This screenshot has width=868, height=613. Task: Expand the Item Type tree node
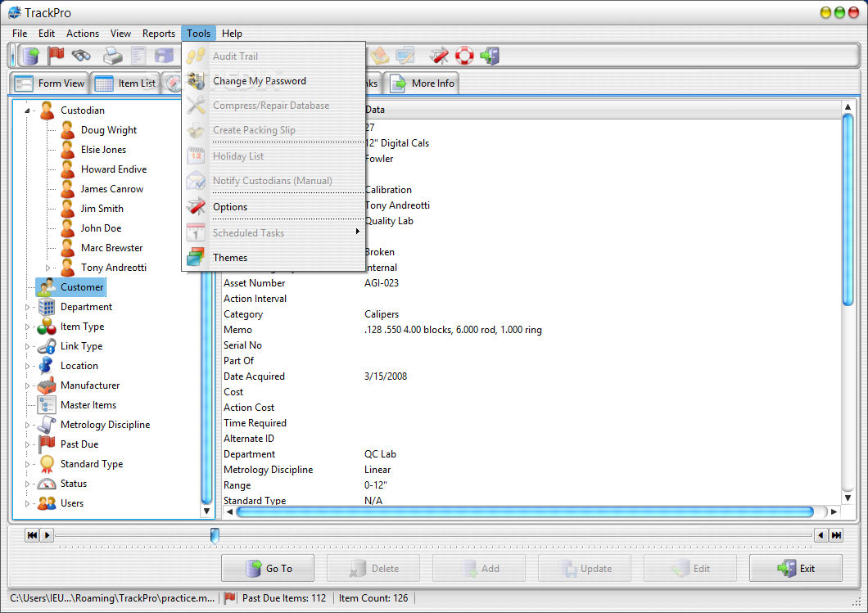(27, 327)
